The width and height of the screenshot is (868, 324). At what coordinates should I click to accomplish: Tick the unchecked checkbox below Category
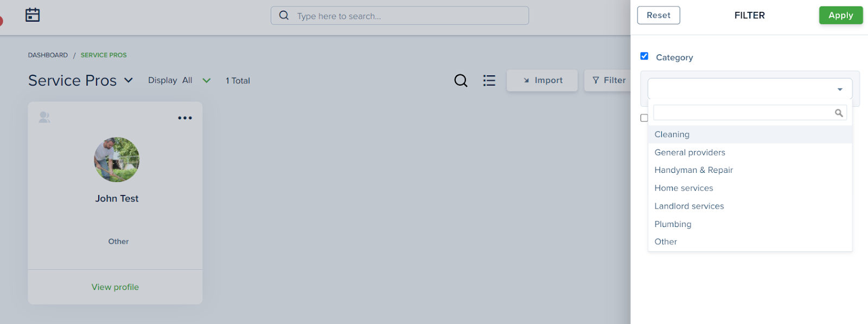coord(644,118)
